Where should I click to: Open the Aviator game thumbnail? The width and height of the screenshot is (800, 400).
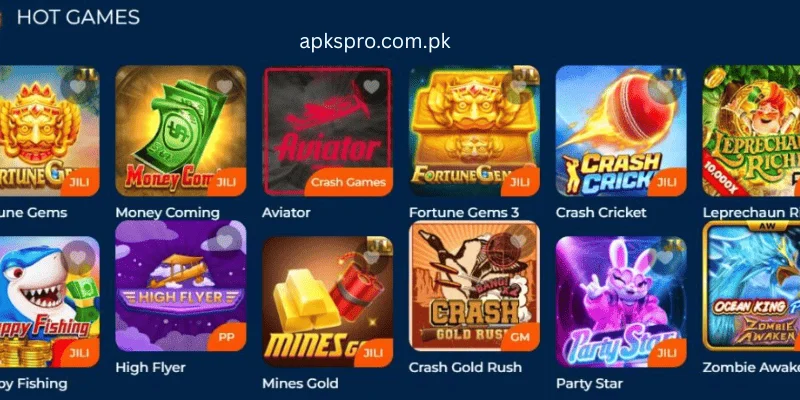(327, 131)
